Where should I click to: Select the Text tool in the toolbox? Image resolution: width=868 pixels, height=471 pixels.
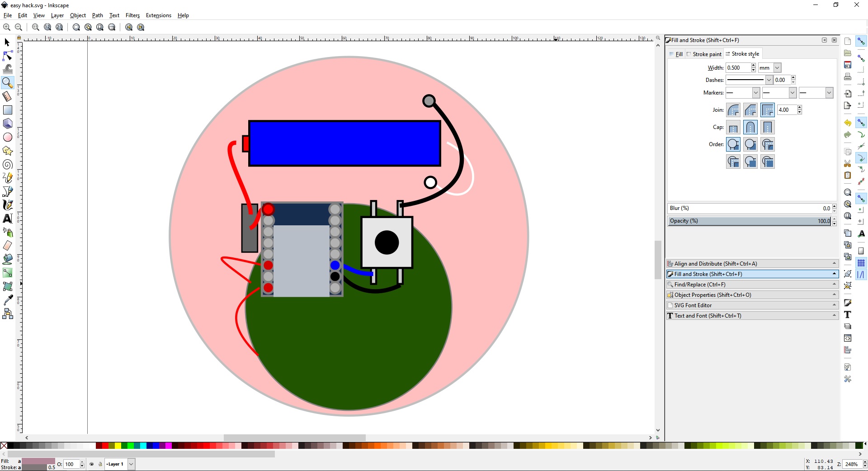[x=8, y=219]
